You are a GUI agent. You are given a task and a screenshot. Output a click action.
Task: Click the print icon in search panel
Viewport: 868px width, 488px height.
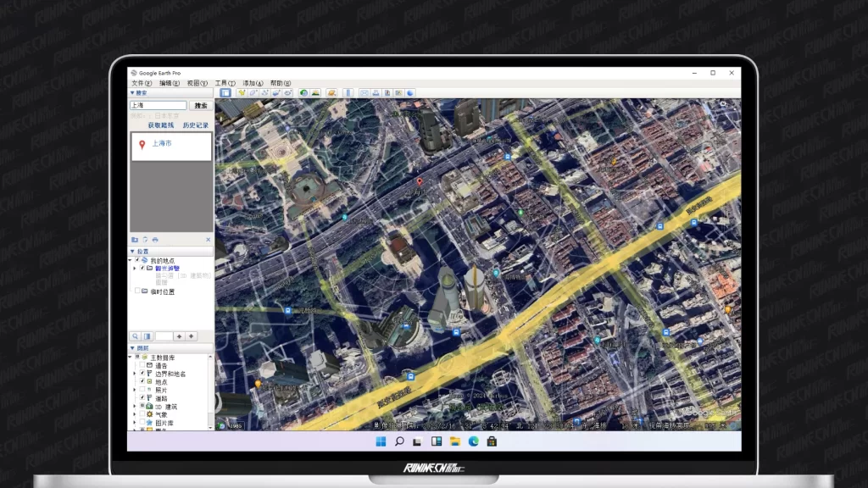pos(155,240)
